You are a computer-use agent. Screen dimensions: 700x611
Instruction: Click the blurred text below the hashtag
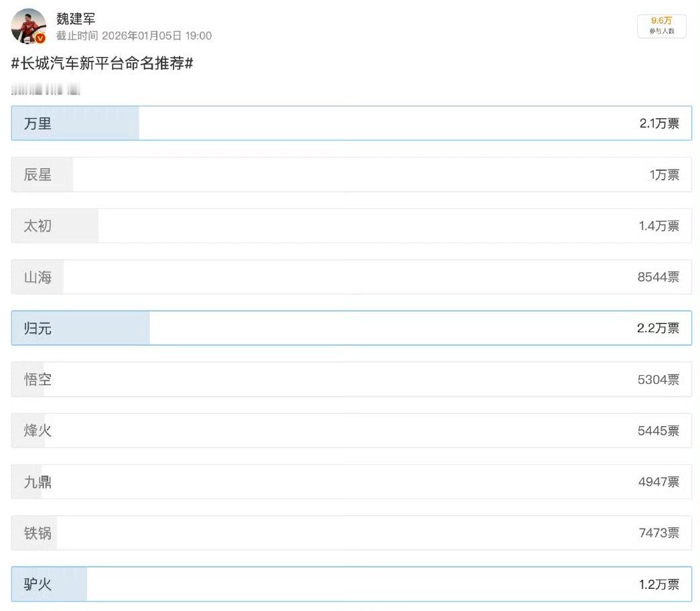click(46, 89)
